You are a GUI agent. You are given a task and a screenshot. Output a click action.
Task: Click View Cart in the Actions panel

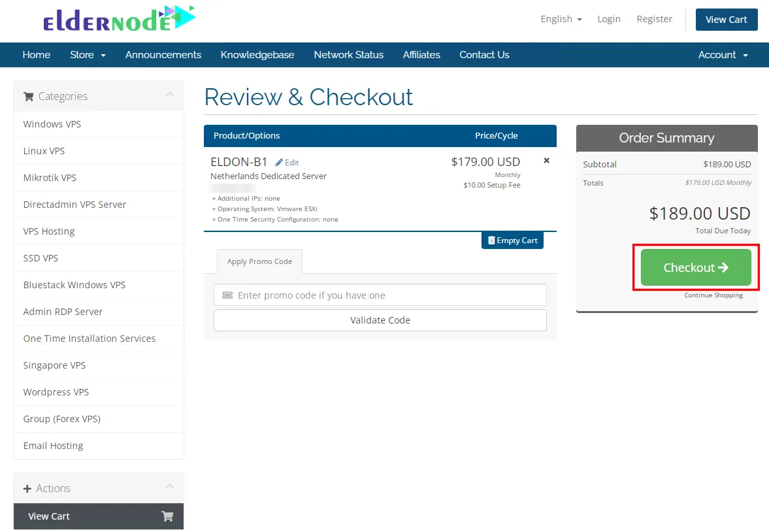pyautogui.click(x=99, y=516)
